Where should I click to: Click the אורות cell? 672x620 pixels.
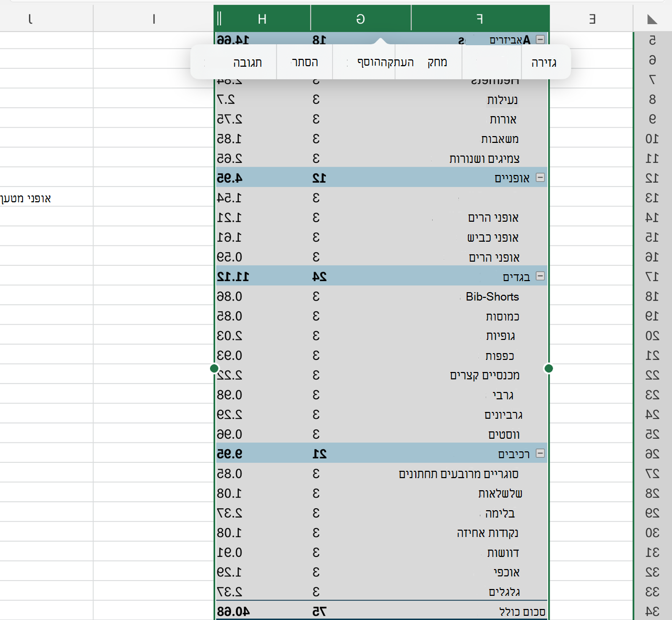coord(503,119)
